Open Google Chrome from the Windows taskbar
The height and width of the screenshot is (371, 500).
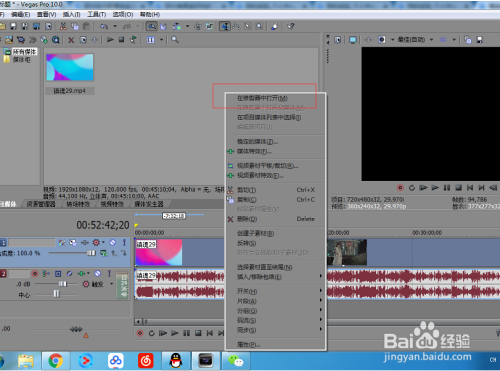[x=56, y=361]
